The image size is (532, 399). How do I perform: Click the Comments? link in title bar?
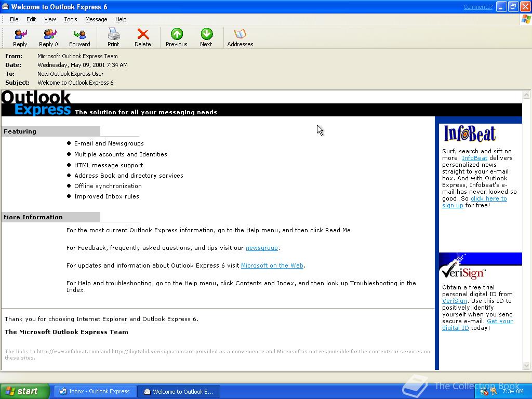click(x=478, y=7)
